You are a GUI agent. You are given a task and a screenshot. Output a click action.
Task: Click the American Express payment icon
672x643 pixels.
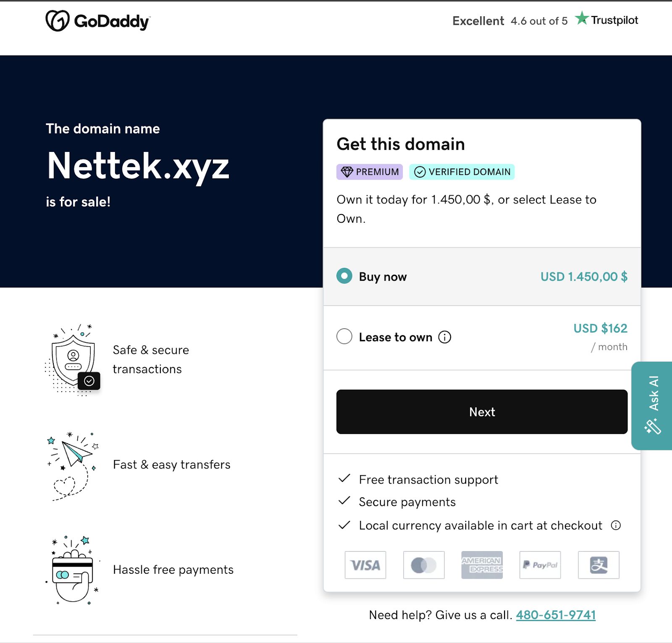click(482, 565)
